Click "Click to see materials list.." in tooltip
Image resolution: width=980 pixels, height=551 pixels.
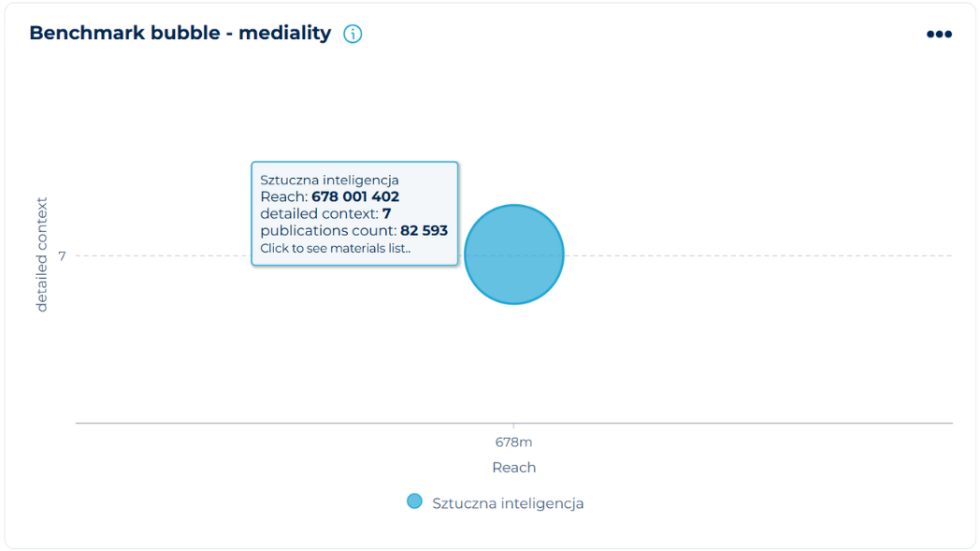click(335, 248)
